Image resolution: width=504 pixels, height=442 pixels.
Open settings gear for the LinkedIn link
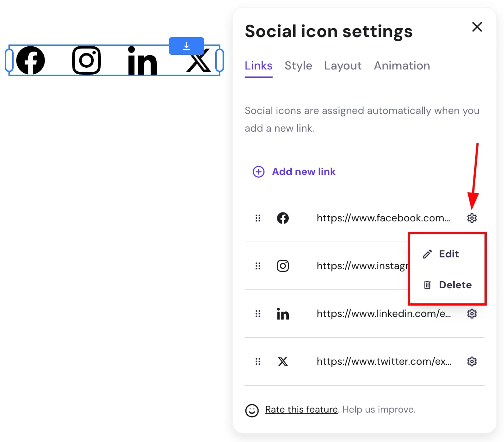coord(472,314)
